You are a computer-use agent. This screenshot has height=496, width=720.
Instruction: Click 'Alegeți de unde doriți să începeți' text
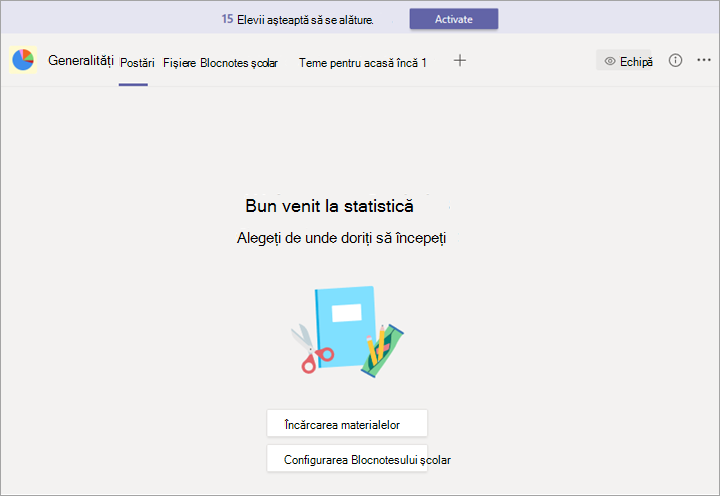point(342,238)
